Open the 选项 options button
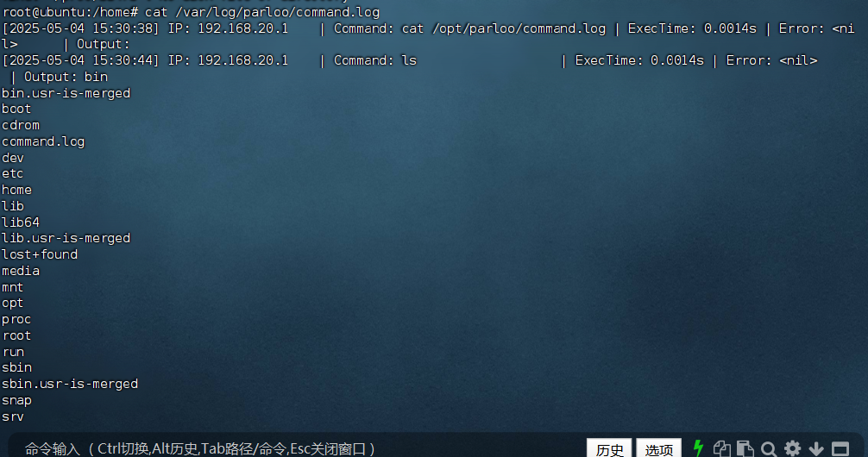Viewport: 868px width, 457px height. [x=658, y=448]
